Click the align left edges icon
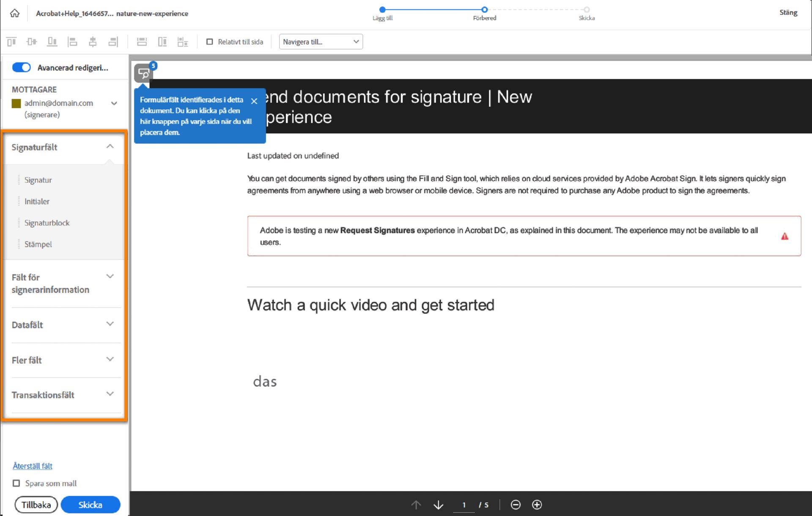 (72, 41)
